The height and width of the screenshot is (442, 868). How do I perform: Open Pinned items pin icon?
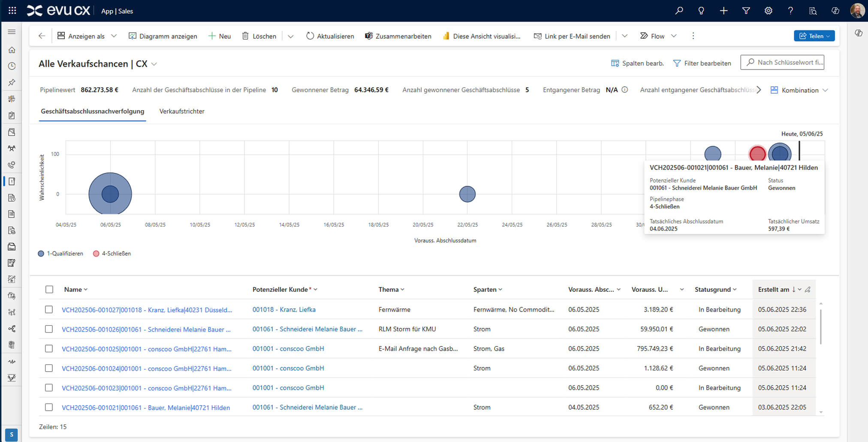coord(12,82)
